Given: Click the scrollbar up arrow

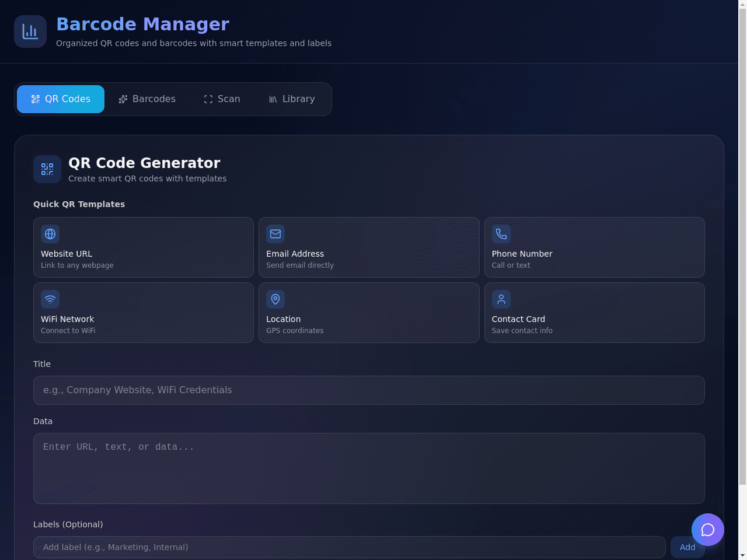Looking at the screenshot, I should coord(742,4).
